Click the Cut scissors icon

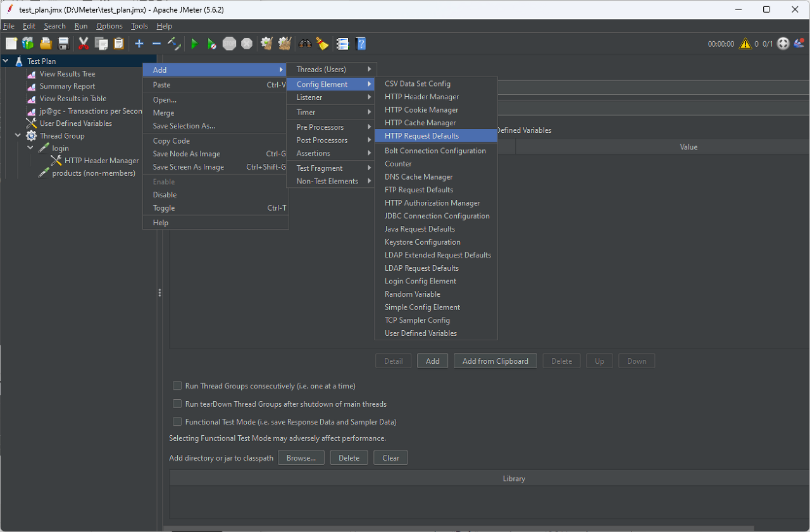[84, 44]
